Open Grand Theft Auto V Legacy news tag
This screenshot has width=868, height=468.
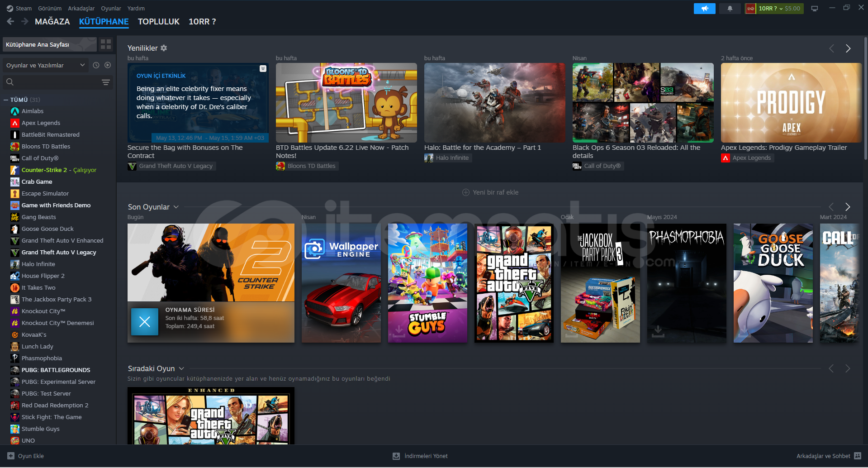171,166
